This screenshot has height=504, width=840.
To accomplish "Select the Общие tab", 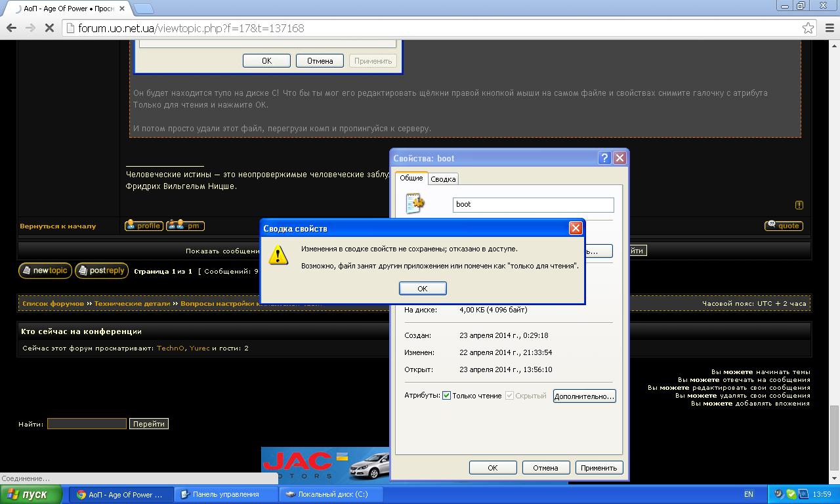I will click(411, 178).
